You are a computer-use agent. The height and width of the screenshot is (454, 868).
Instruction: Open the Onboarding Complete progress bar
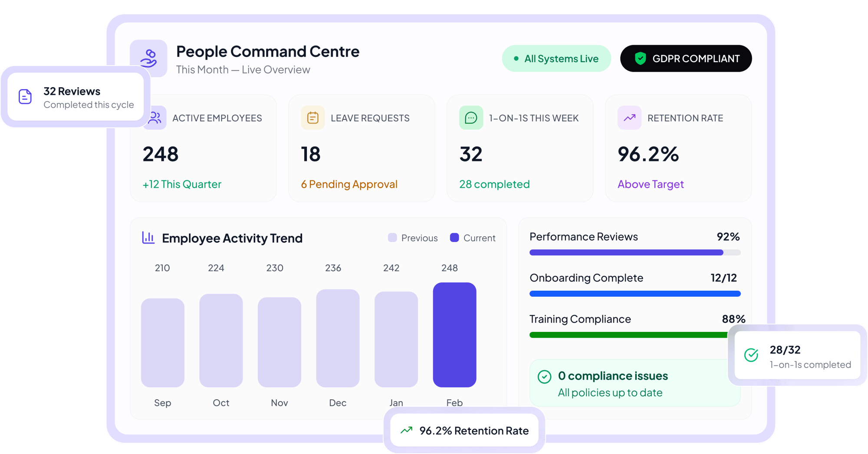(x=635, y=294)
